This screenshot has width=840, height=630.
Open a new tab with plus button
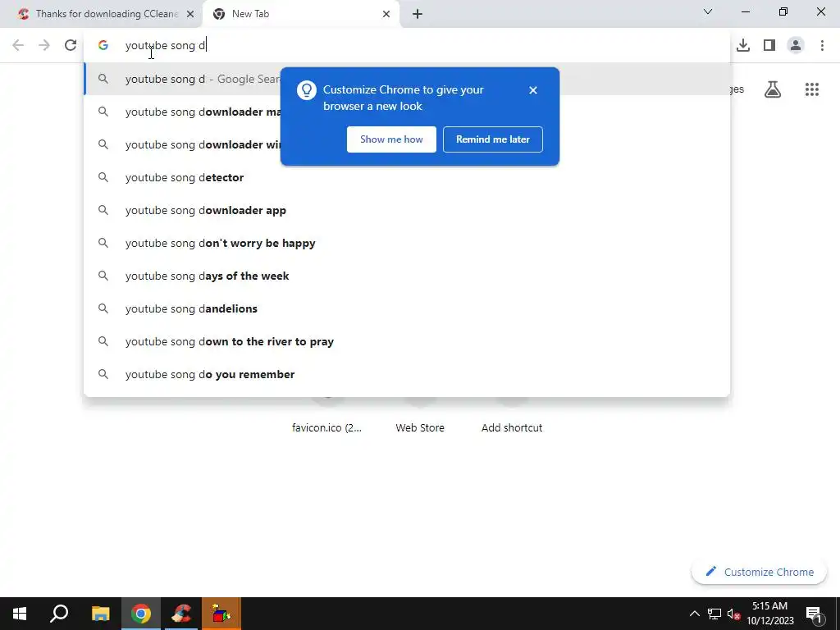coord(418,14)
